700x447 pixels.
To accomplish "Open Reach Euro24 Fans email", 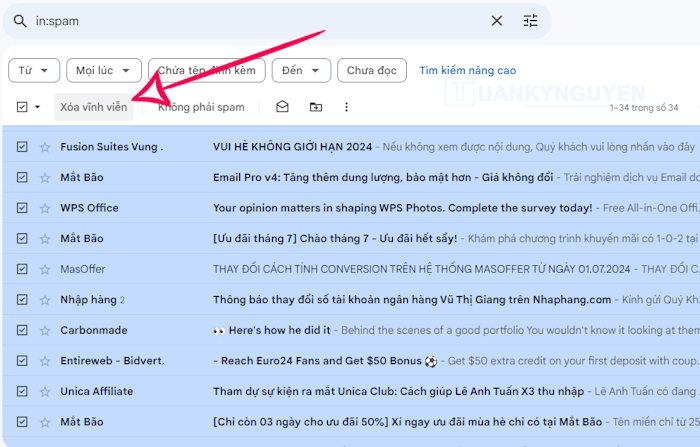I will tap(325, 361).
